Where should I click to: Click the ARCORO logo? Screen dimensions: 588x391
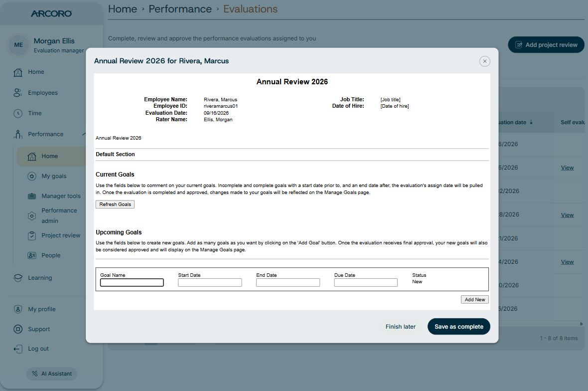[x=51, y=13]
